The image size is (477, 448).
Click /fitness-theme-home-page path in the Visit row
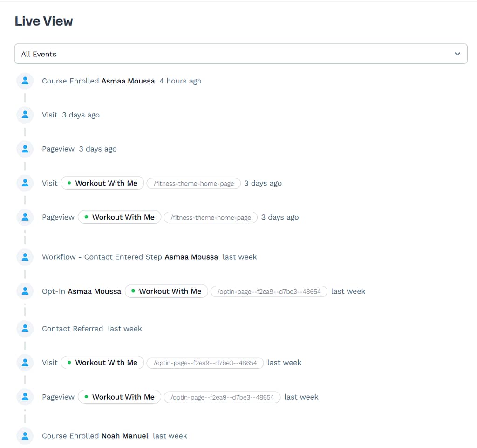tap(193, 184)
